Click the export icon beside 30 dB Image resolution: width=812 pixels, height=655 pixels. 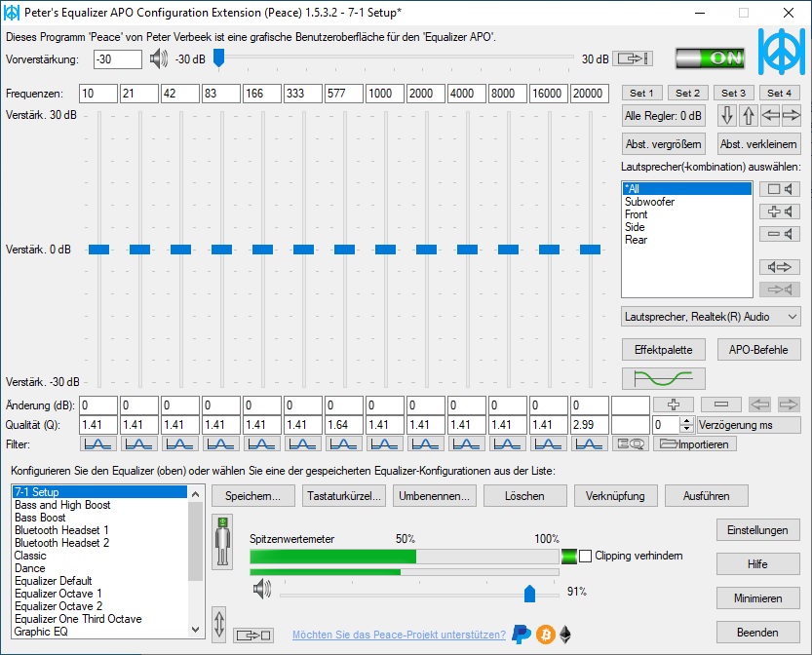[633, 58]
